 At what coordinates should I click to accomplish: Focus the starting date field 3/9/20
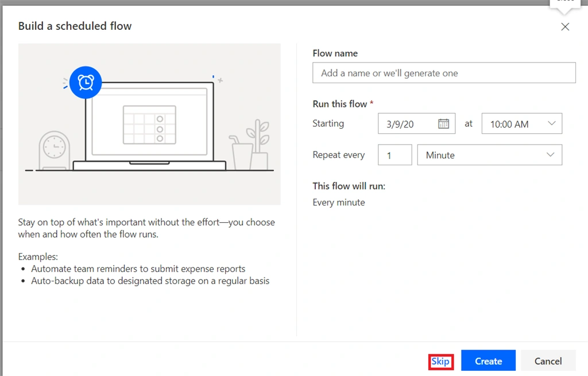(x=417, y=124)
